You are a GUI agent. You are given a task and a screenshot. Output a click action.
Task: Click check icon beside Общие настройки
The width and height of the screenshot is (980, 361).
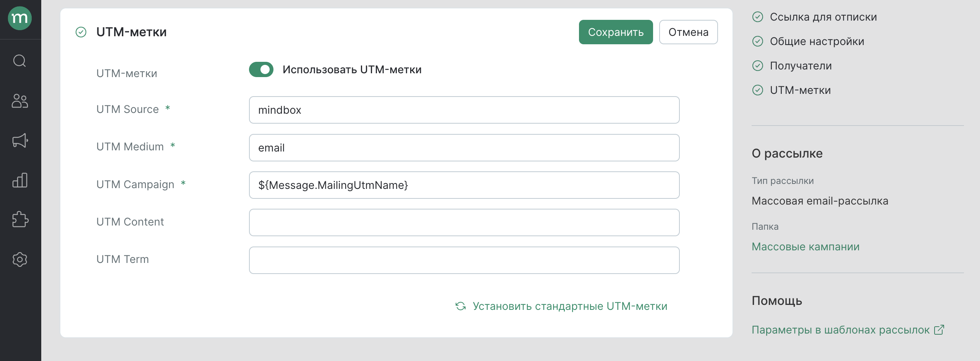tap(758, 41)
